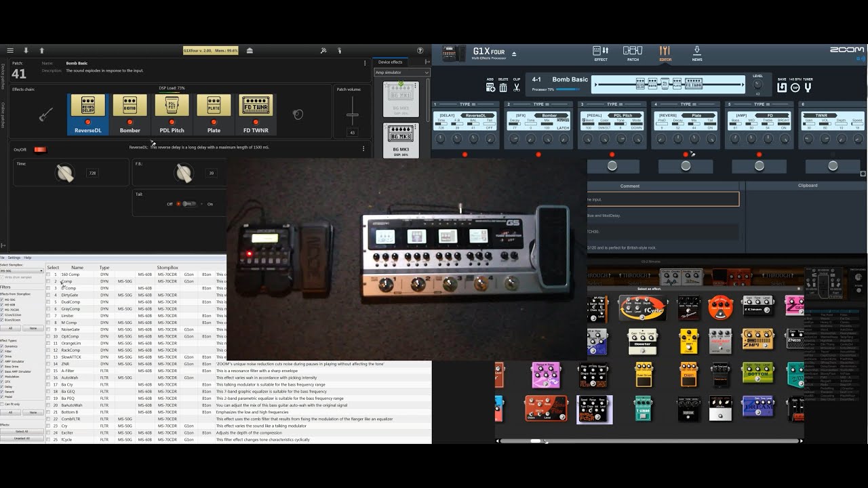
Task: Click the EFFECT icon in Guitar Lab
Action: [600, 54]
